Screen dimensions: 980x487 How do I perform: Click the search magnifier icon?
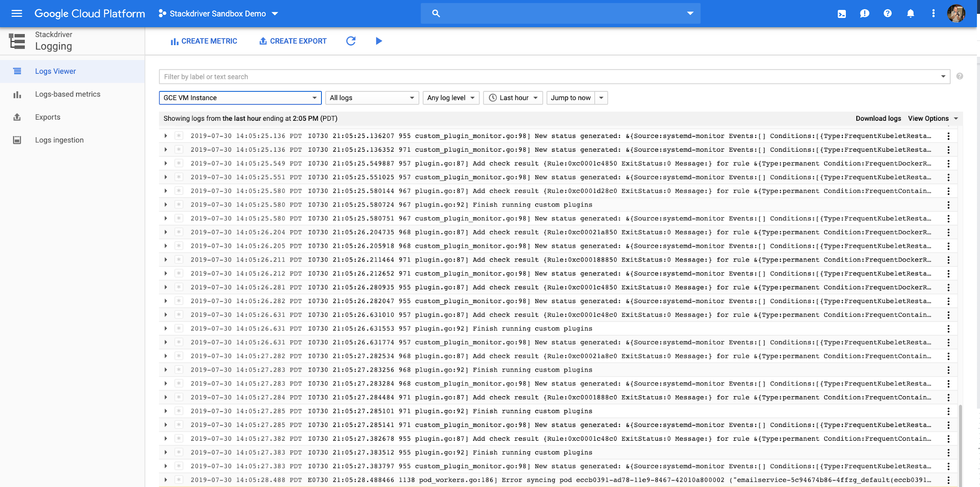(436, 13)
